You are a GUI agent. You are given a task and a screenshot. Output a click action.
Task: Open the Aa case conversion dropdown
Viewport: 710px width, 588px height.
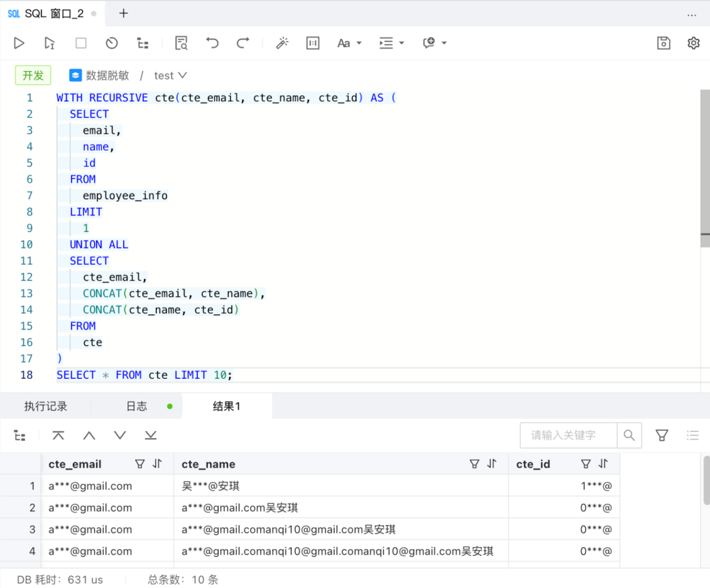[349, 43]
